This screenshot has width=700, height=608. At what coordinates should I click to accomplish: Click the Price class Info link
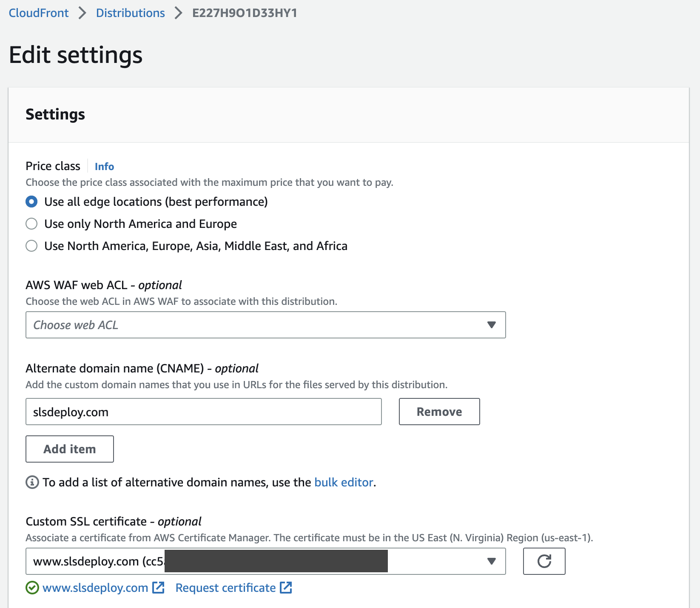[x=104, y=166]
